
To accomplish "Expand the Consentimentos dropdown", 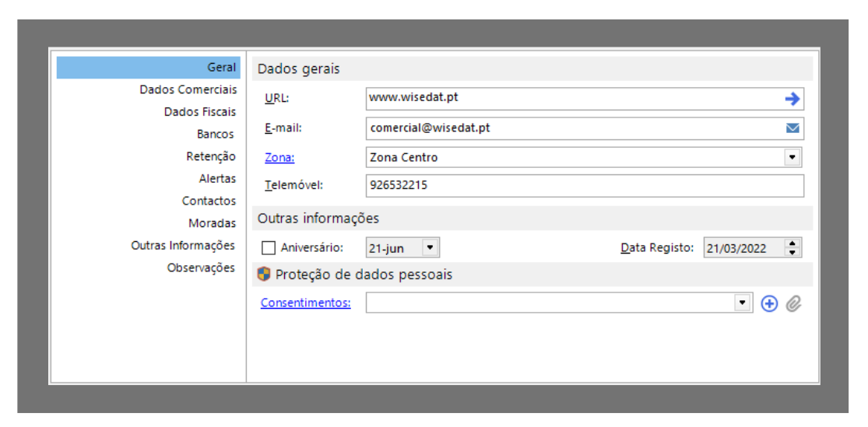I will [x=743, y=303].
